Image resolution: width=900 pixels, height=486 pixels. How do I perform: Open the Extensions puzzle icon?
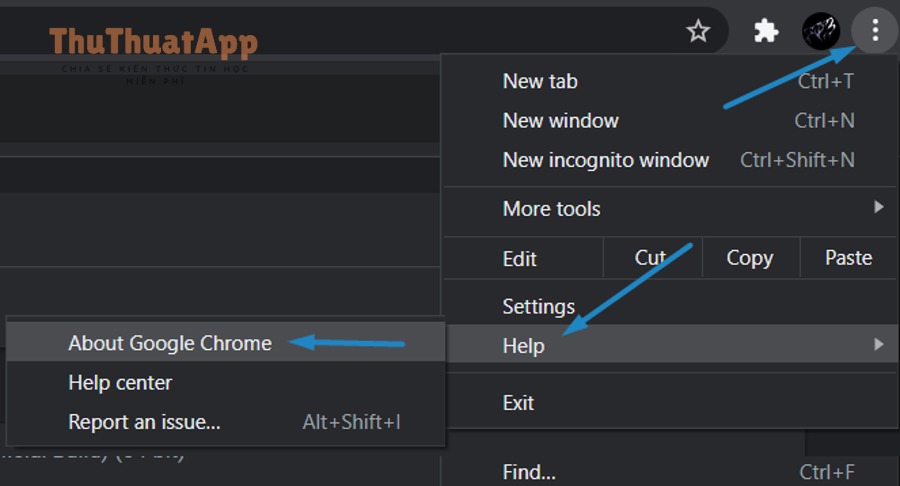point(766,30)
